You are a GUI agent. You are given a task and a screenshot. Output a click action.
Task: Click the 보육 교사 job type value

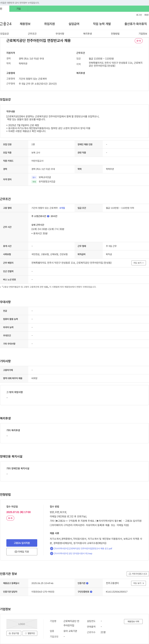tap(36, 153)
